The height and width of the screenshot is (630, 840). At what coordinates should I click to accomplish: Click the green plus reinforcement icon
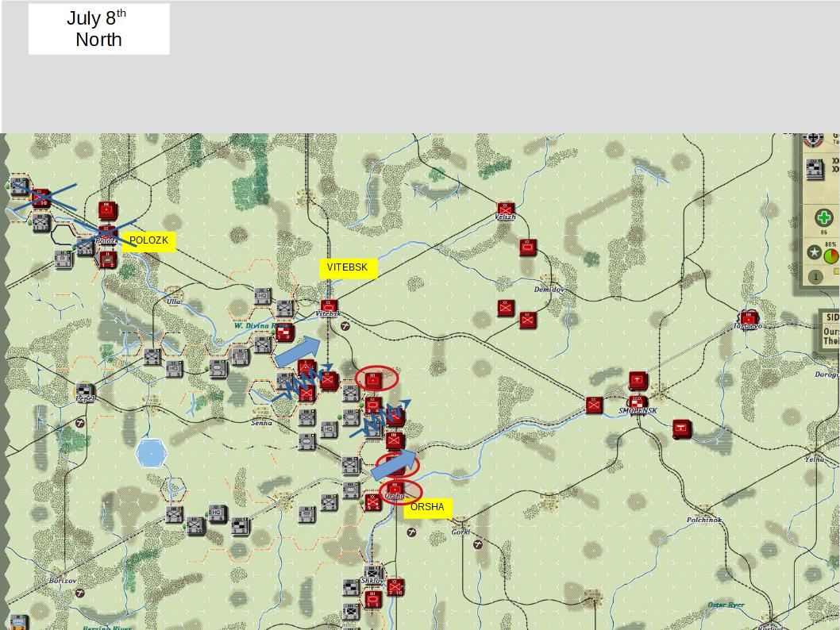pyautogui.click(x=823, y=218)
